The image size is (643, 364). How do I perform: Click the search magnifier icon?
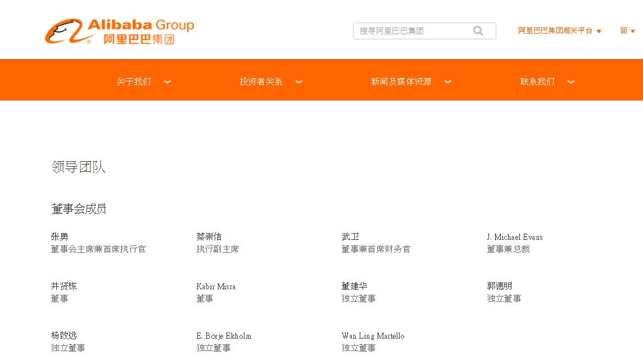tap(478, 31)
